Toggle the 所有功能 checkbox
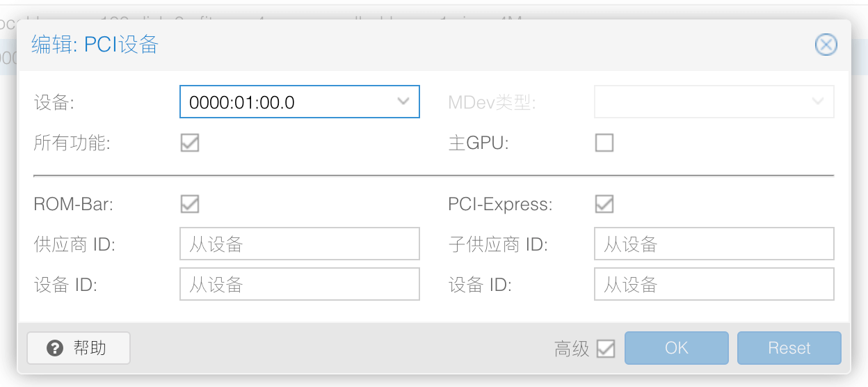 (x=190, y=143)
